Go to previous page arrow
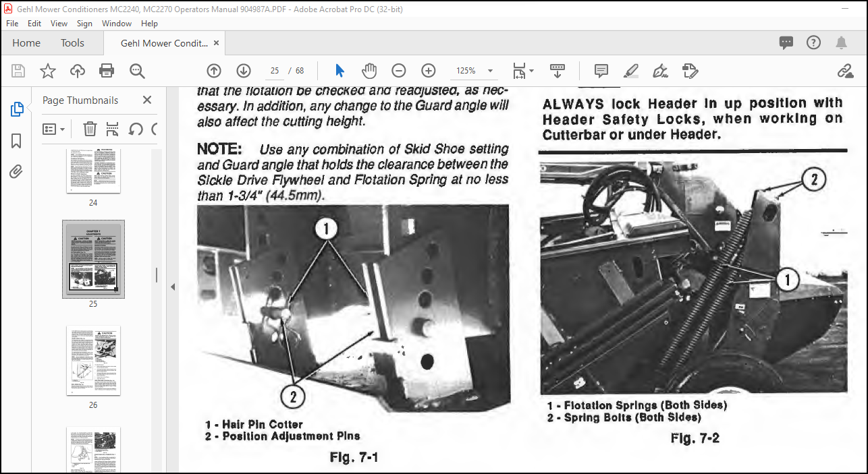The height and width of the screenshot is (474, 868). (214, 71)
